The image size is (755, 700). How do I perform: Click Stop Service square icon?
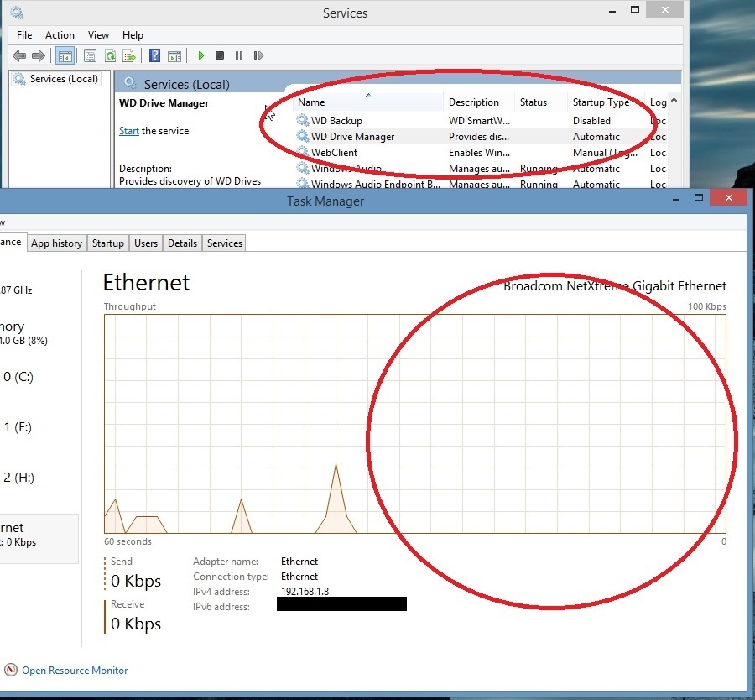(x=220, y=55)
